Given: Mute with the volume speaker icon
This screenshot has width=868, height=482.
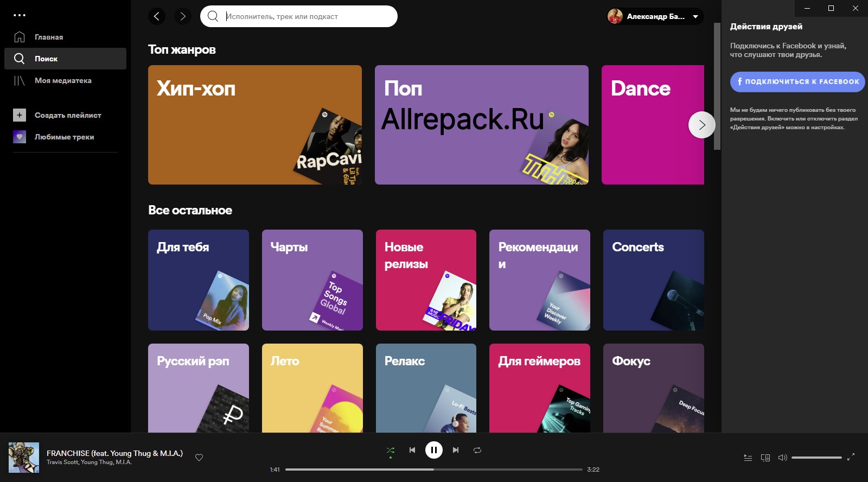Looking at the screenshot, I should point(782,458).
